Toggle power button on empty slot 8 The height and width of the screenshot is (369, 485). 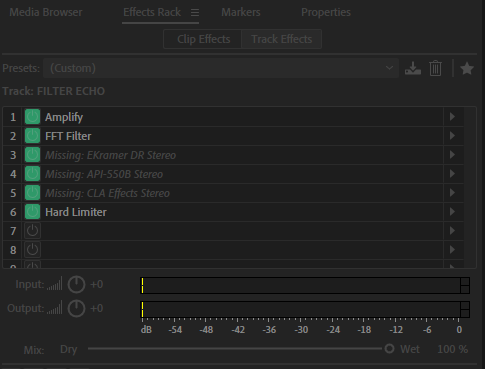(32, 250)
